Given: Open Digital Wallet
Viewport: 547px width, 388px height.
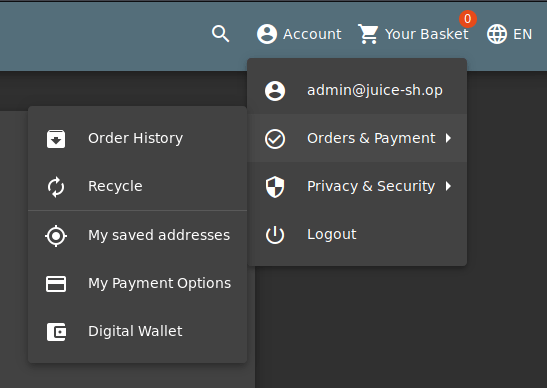Looking at the screenshot, I should tap(137, 331).
